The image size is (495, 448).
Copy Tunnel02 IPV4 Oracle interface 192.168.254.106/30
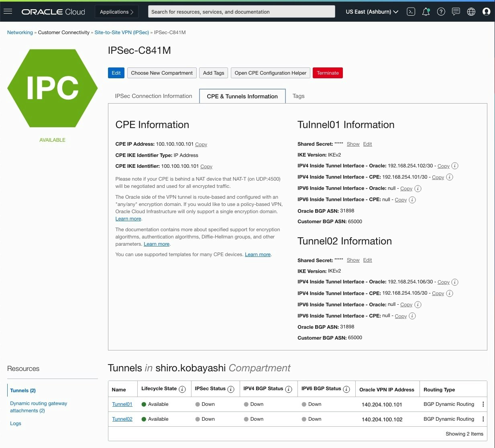coord(444,282)
